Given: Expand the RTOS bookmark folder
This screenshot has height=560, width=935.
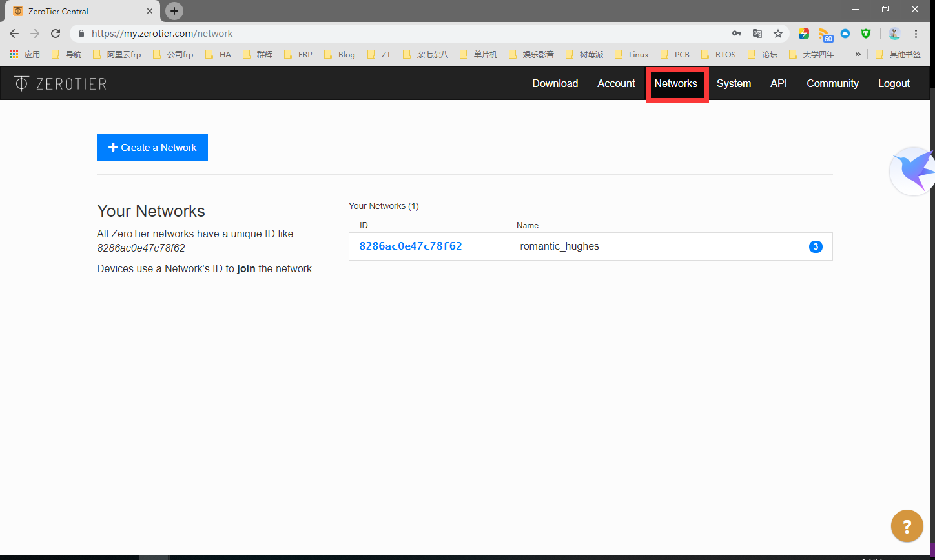Looking at the screenshot, I should tap(719, 54).
